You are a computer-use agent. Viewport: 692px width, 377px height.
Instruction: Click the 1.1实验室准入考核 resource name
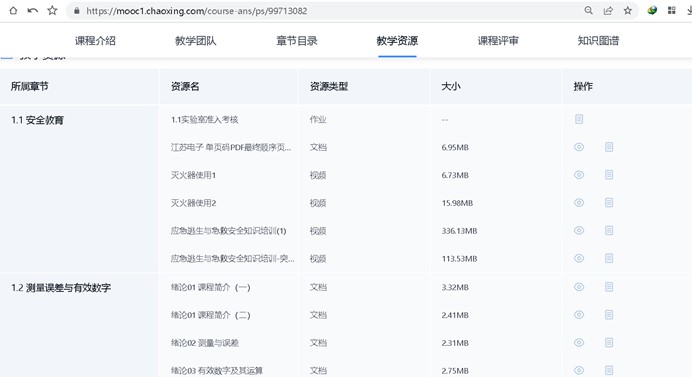pos(204,120)
